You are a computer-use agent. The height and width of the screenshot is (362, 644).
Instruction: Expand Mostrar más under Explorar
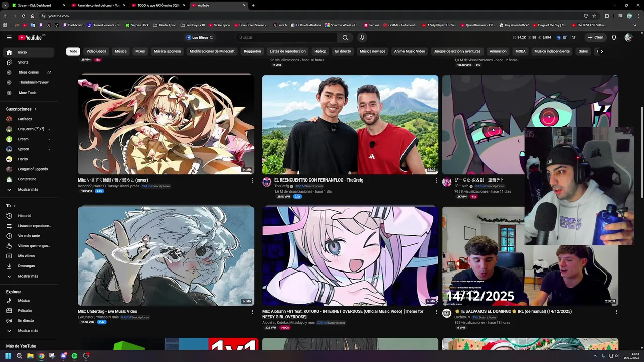[28, 331]
